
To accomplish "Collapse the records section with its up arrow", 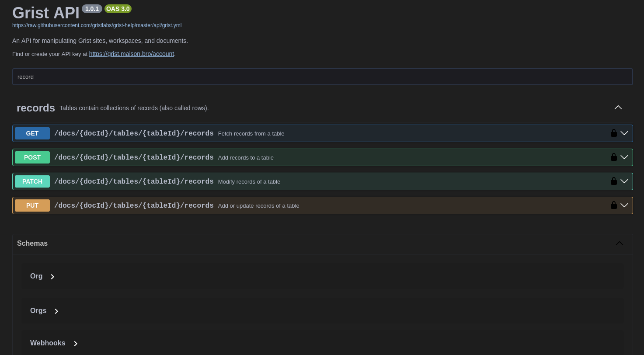I will tap(618, 108).
